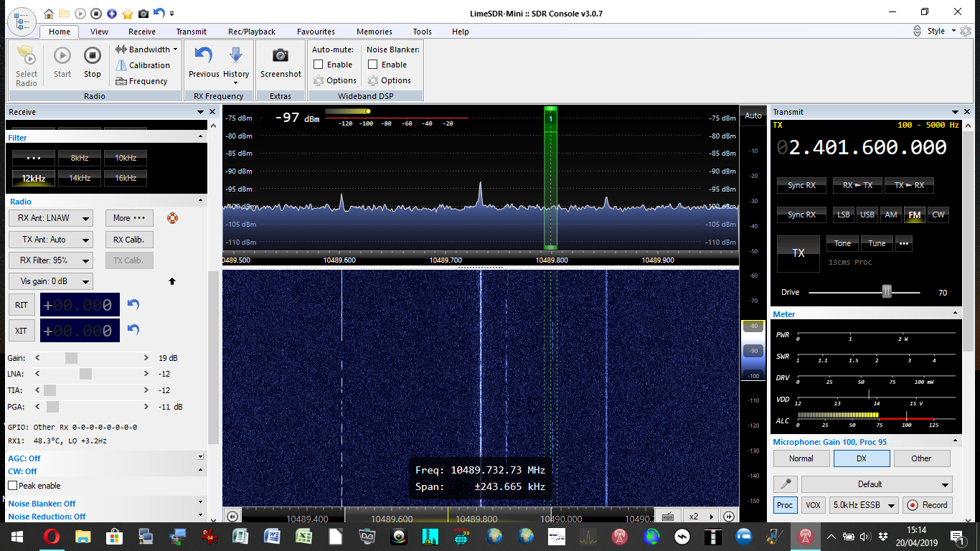Select LSB transmit mode

[x=844, y=215]
